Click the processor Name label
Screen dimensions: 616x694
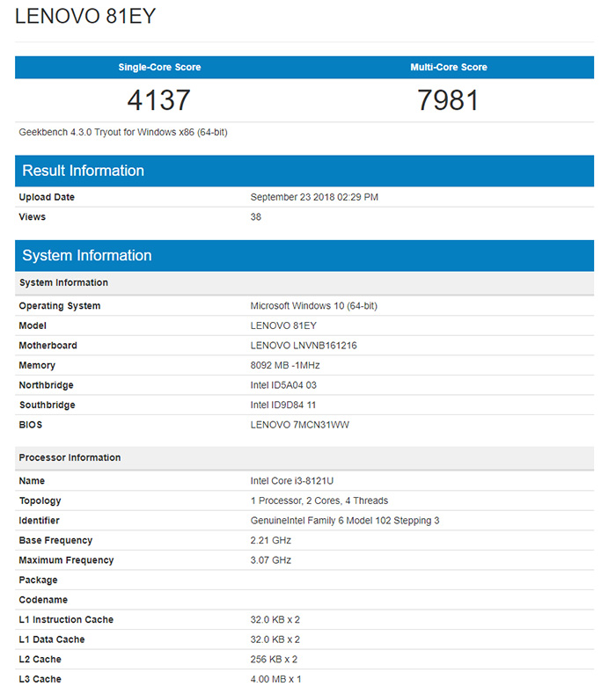point(32,481)
